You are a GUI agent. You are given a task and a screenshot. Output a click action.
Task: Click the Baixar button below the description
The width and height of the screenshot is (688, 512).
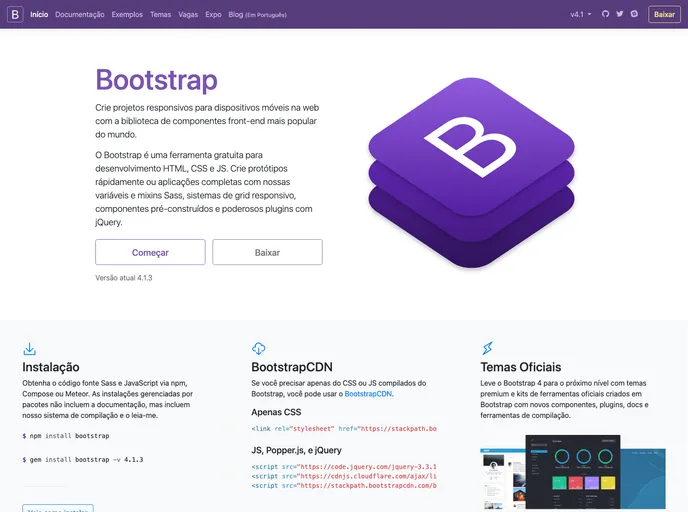click(x=267, y=252)
